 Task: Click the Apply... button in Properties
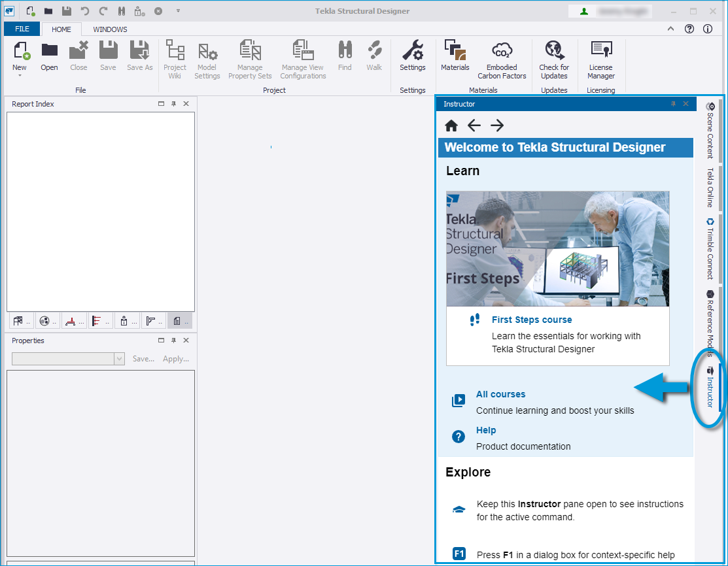point(176,359)
